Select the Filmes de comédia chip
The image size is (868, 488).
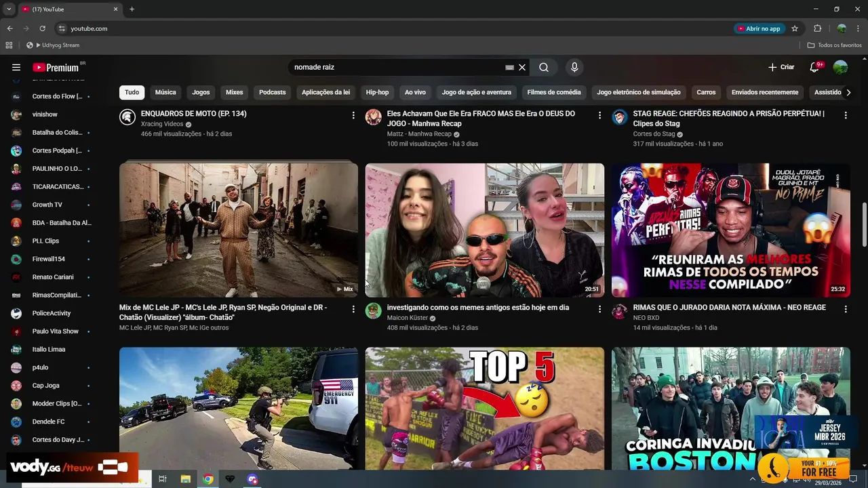coord(554,92)
